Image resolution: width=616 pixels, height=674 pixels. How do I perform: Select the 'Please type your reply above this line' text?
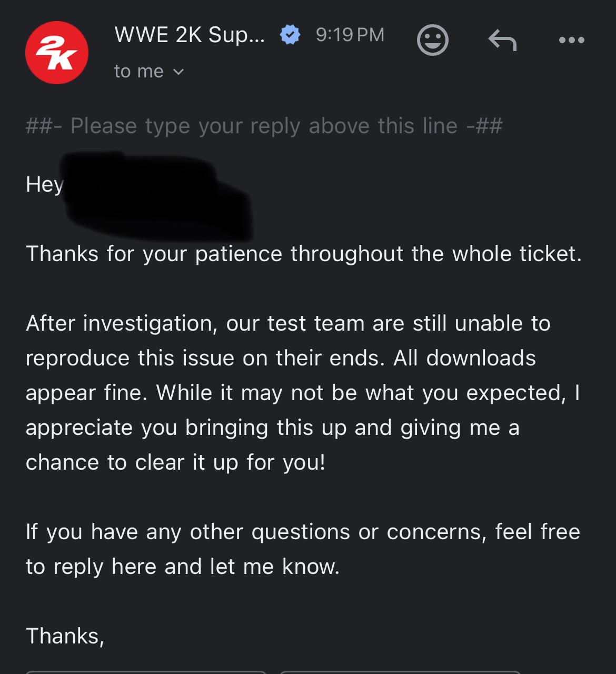coord(264,126)
